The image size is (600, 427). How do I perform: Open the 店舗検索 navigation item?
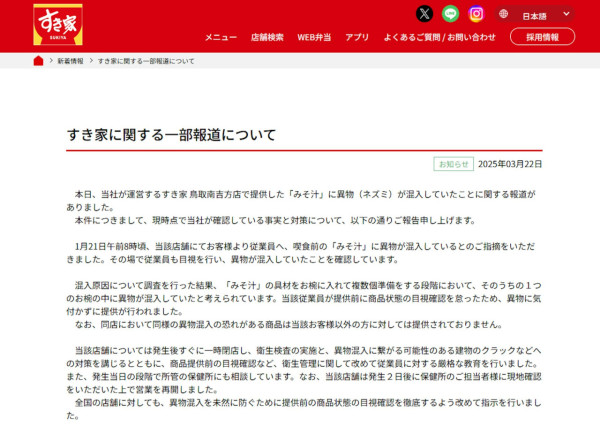[267, 37]
